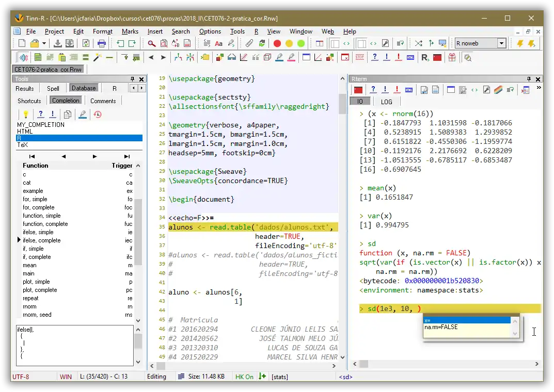
Task: Click the STOP icon in the R toolbar
Action: pos(360,58)
